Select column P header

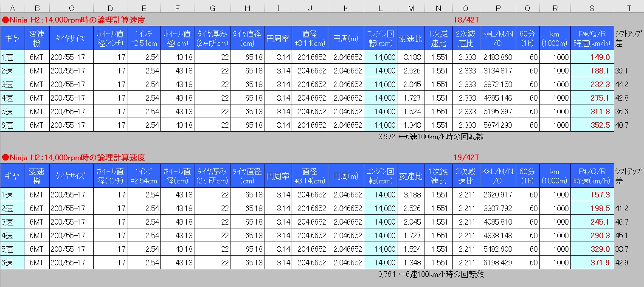coord(498,8)
